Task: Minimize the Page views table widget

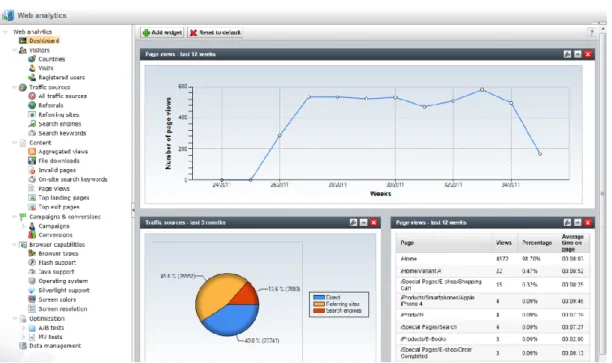Action: (x=578, y=222)
